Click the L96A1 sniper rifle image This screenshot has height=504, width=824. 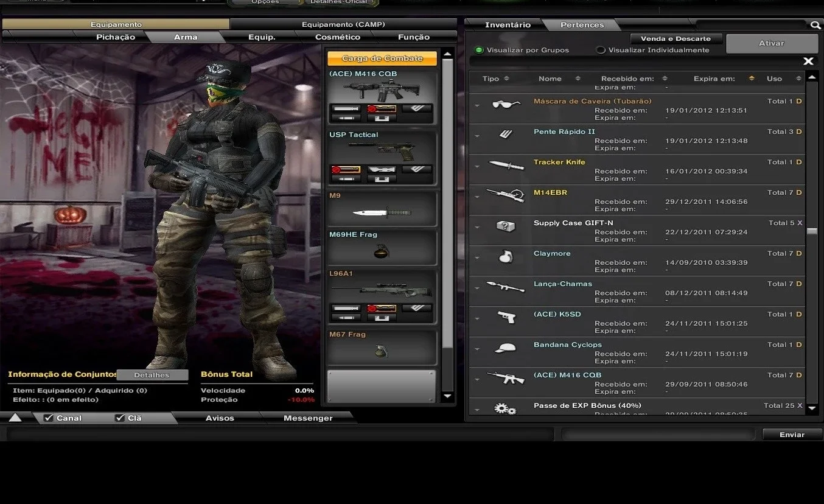coord(382,291)
